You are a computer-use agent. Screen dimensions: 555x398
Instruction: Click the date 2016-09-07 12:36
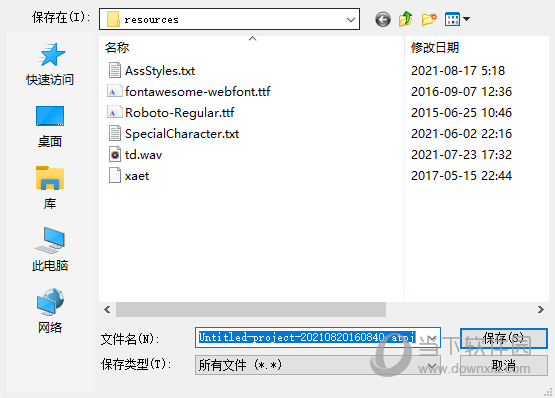pyautogui.click(x=461, y=92)
